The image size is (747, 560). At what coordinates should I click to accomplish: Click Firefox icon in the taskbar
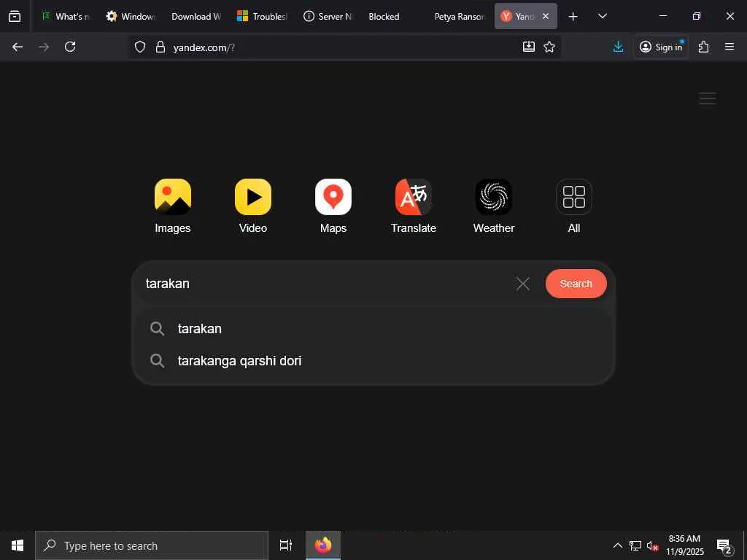coord(323,545)
